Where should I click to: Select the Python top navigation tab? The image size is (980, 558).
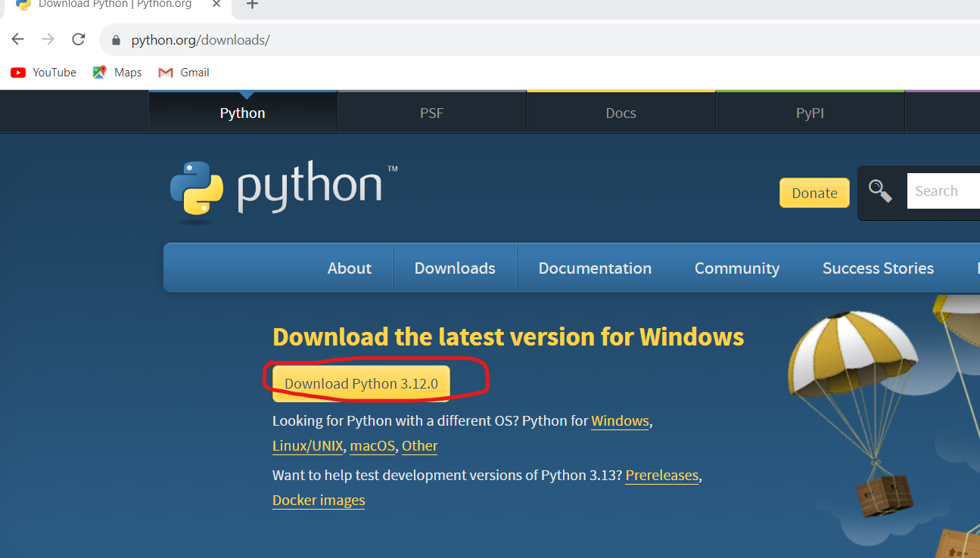pyautogui.click(x=243, y=113)
